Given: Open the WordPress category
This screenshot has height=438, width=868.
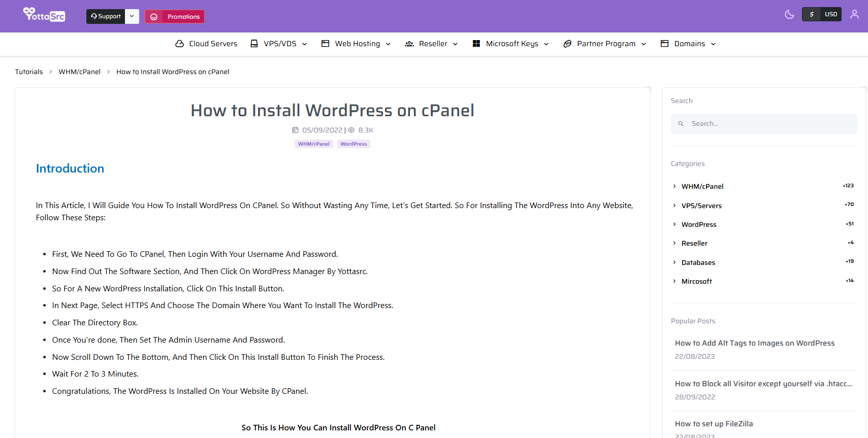Looking at the screenshot, I should [x=699, y=224].
